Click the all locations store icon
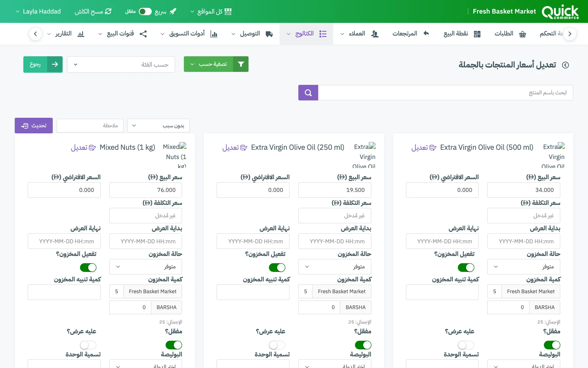The height and width of the screenshot is (368, 588). (228, 11)
